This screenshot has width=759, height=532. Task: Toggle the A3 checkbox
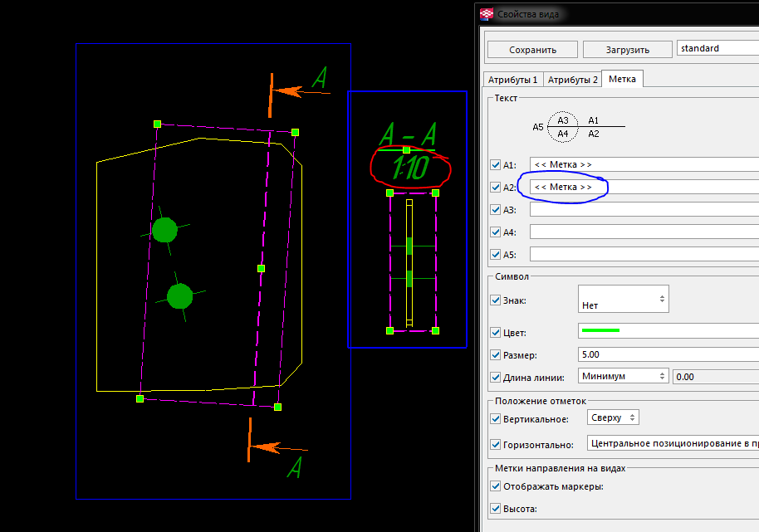[x=496, y=210]
